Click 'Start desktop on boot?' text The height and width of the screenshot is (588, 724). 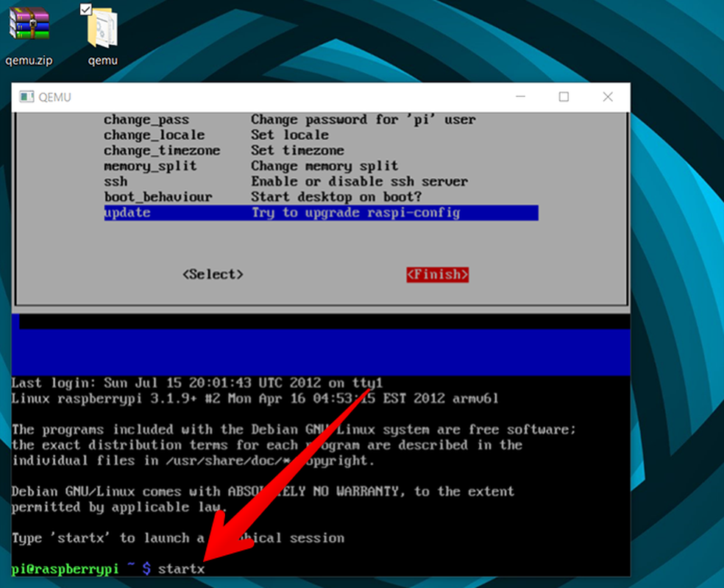[x=336, y=196]
